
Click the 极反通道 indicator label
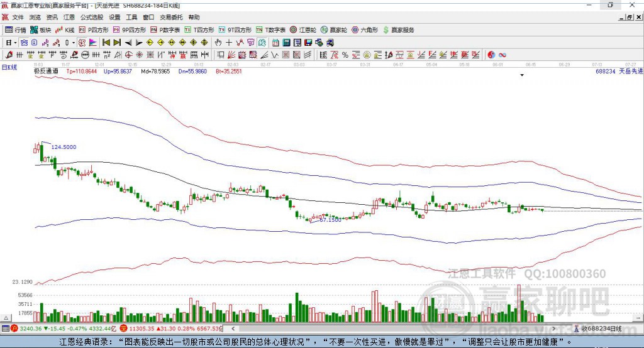tap(46, 71)
